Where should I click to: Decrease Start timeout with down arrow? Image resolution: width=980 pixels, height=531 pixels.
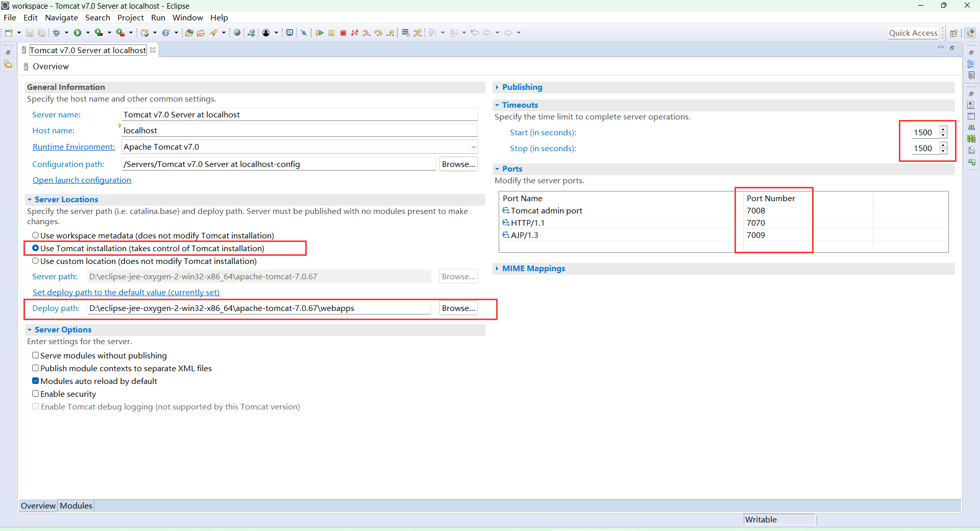[943, 135]
